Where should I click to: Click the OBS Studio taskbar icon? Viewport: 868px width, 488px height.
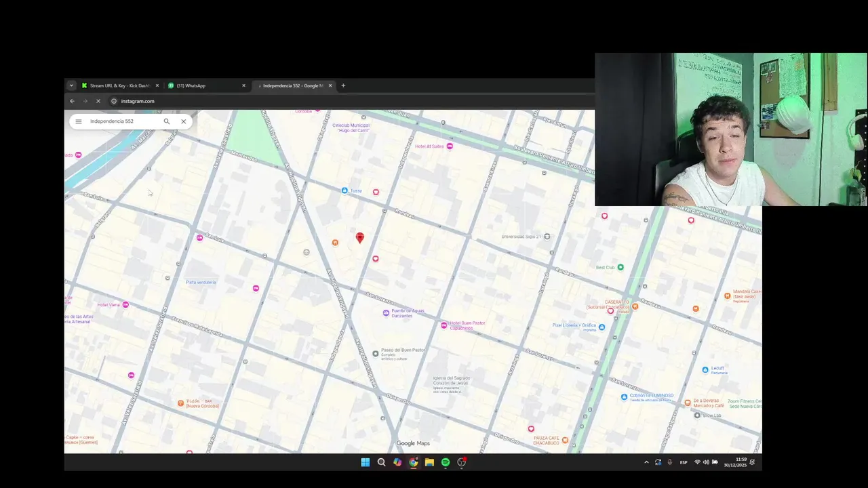(x=462, y=462)
